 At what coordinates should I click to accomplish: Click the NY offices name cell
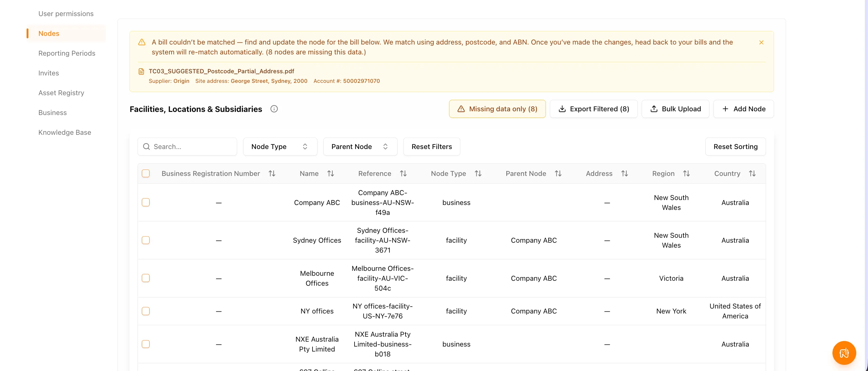click(317, 311)
